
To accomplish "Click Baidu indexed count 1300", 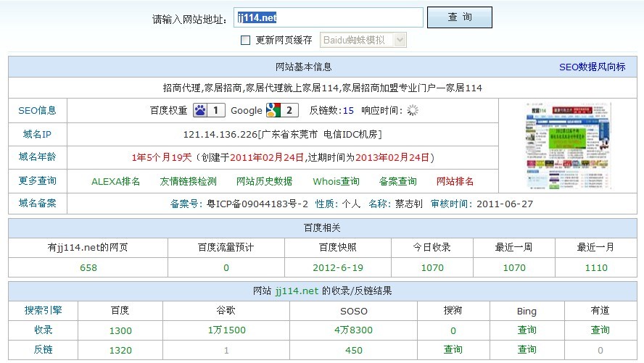I will (x=120, y=330).
